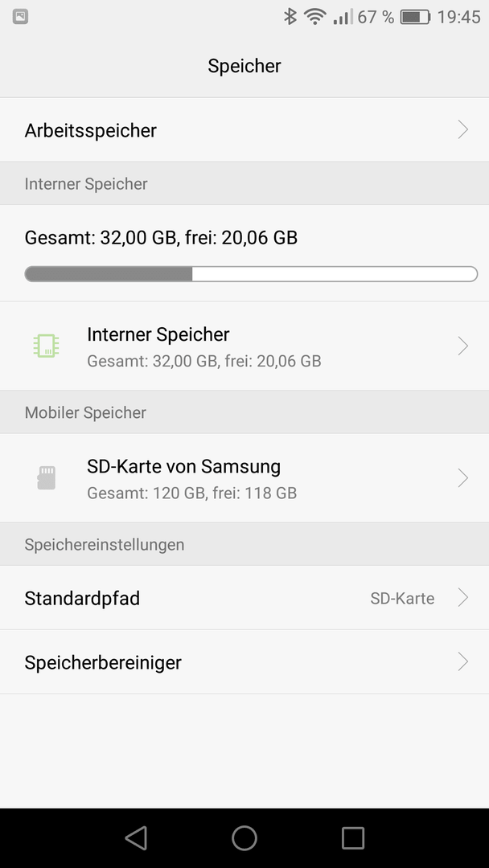Tap the chevron next to SD-Karte von Samsung
This screenshot has height=868, width=489.
463,477
